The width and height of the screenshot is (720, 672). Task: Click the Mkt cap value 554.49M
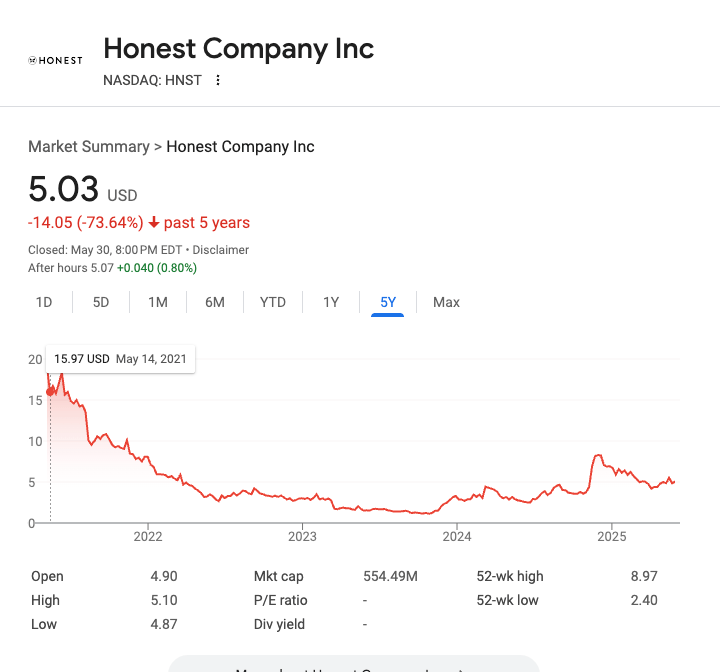pyautogui.click(x=390, y=576)
